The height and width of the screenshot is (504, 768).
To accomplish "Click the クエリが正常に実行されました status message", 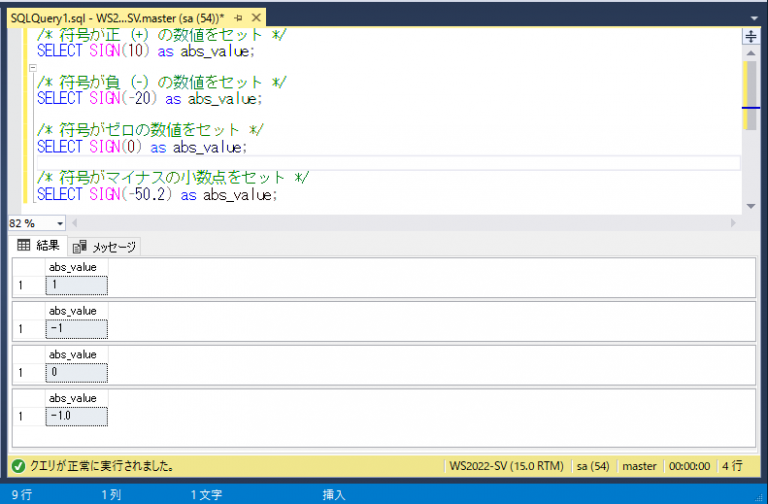I will click(x=102, y=466).
